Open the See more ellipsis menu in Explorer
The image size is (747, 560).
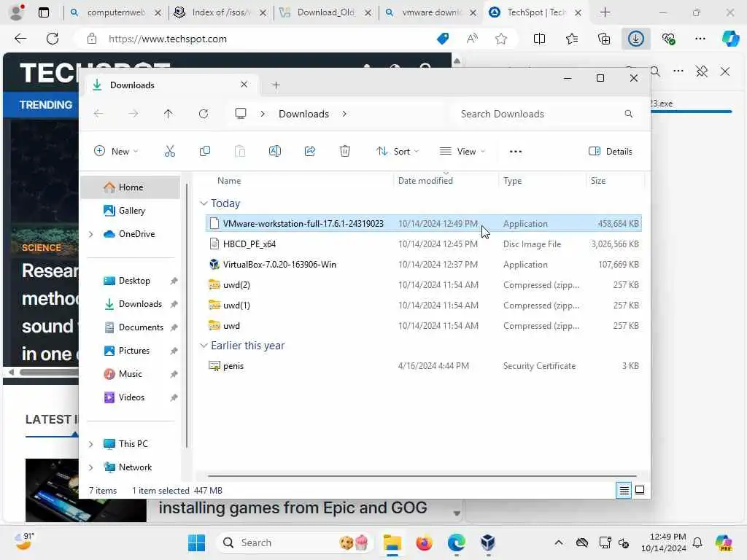[x=516, y=152]
